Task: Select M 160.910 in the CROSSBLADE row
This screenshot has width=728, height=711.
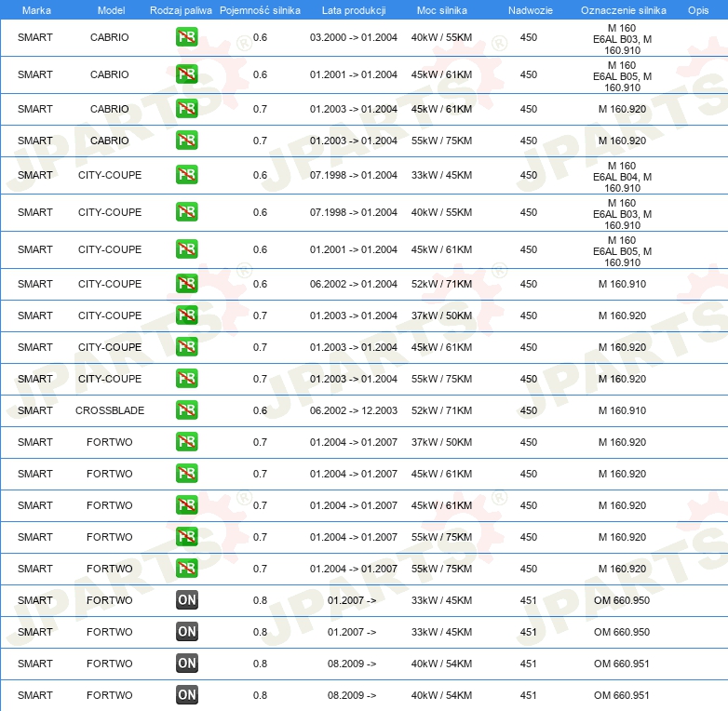Action: pos(622,410)
